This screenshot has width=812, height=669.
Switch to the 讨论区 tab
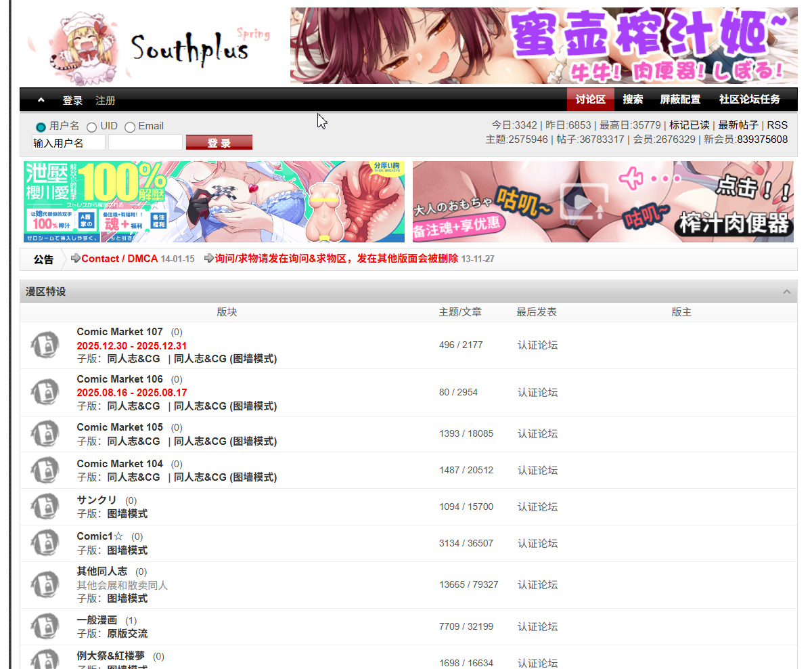(589, 100)
